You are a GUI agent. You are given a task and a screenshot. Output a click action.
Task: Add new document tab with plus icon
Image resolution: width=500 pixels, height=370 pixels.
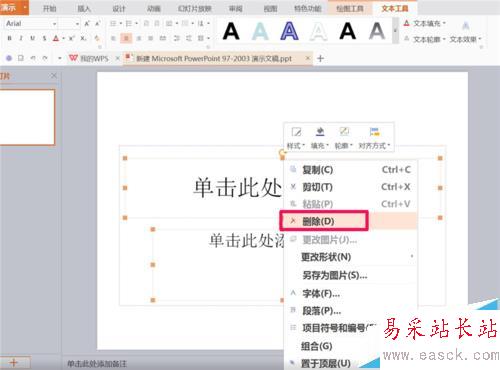coord(320,59)
